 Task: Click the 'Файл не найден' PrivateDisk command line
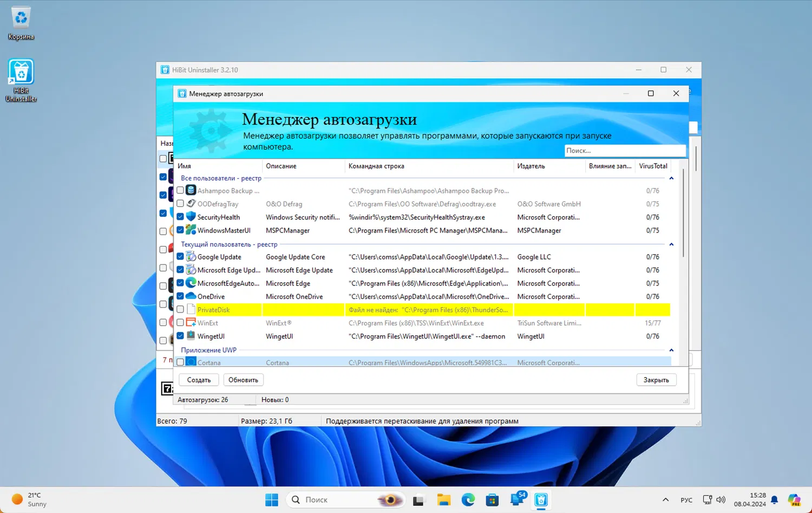(428, 310)
